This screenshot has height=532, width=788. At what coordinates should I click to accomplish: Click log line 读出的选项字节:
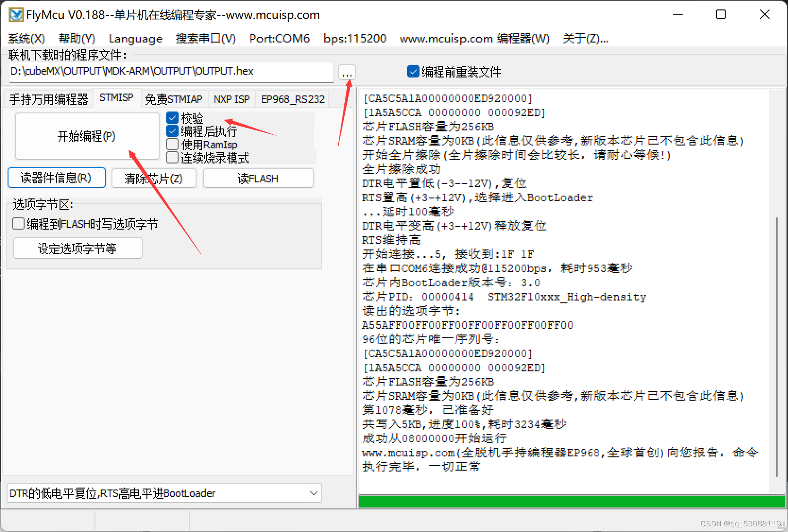pos(411,311)
